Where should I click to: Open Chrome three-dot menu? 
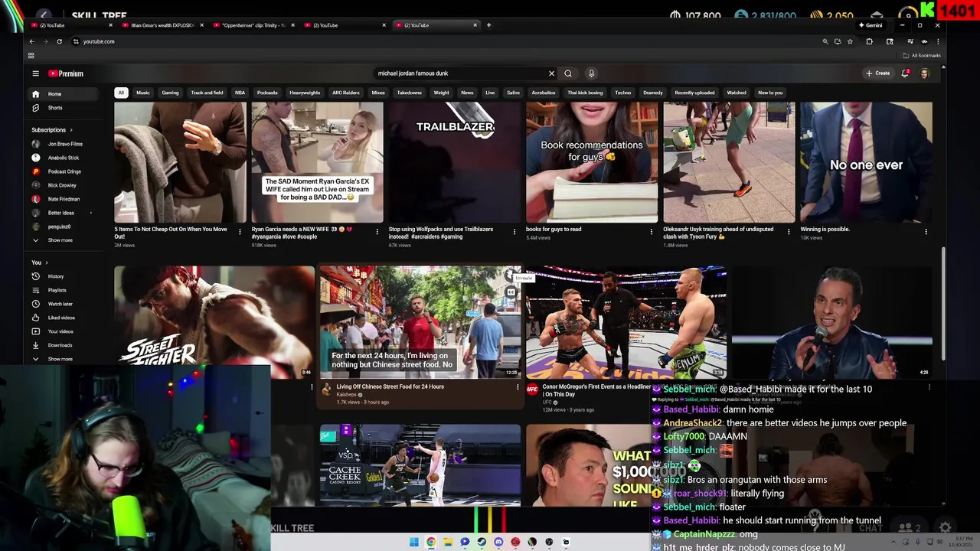tap(937, 41)
